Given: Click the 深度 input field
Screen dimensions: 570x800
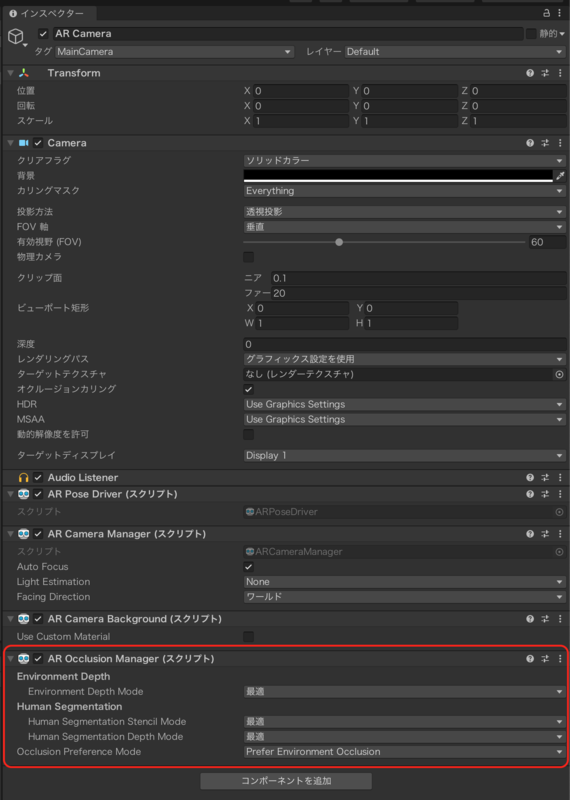Looking at the screenshot, I should click(405, 344).
